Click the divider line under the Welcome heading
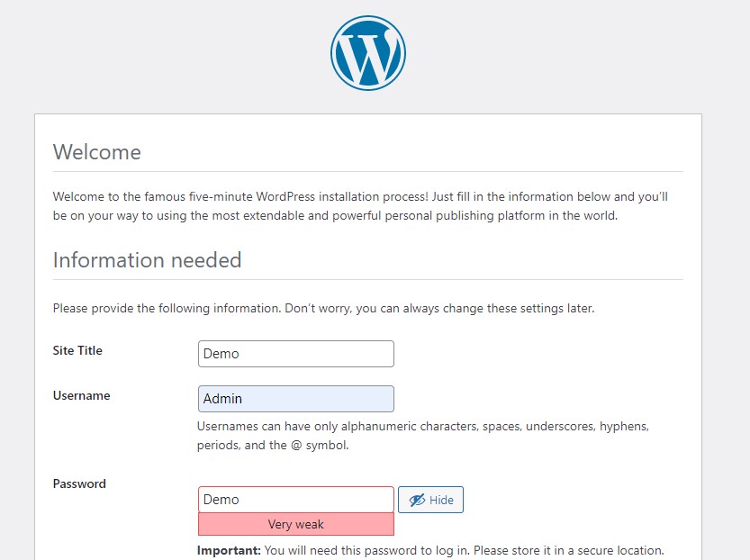Viewport: 750px width, 560px height. [x=367, y=171]
